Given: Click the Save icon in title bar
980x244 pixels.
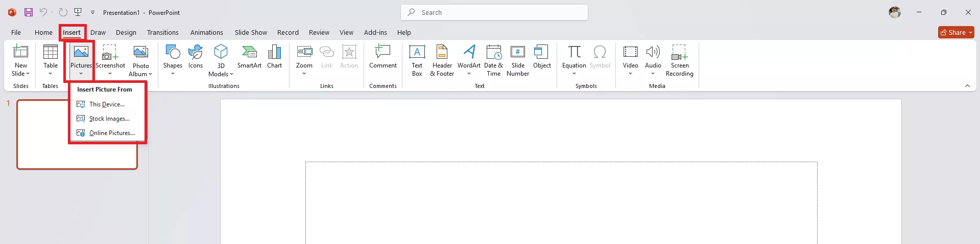Looking at the screenshot, I should (29, 12).
